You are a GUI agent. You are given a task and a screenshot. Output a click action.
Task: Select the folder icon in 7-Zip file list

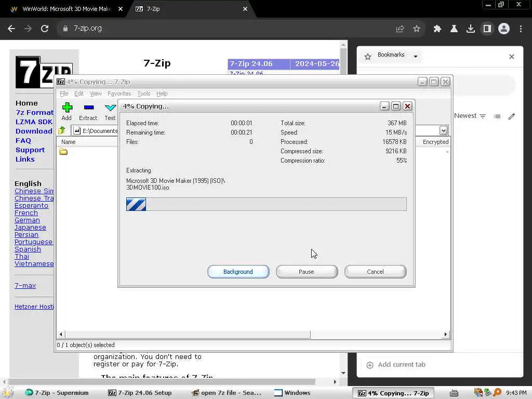pos(63,152)
